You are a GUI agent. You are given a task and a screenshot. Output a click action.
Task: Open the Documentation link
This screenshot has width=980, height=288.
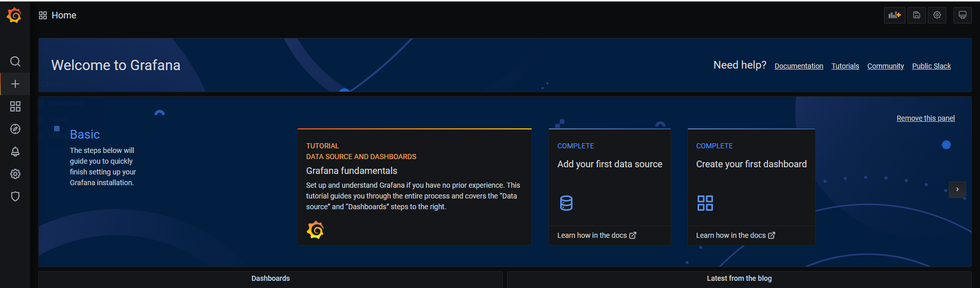(799, 66)
